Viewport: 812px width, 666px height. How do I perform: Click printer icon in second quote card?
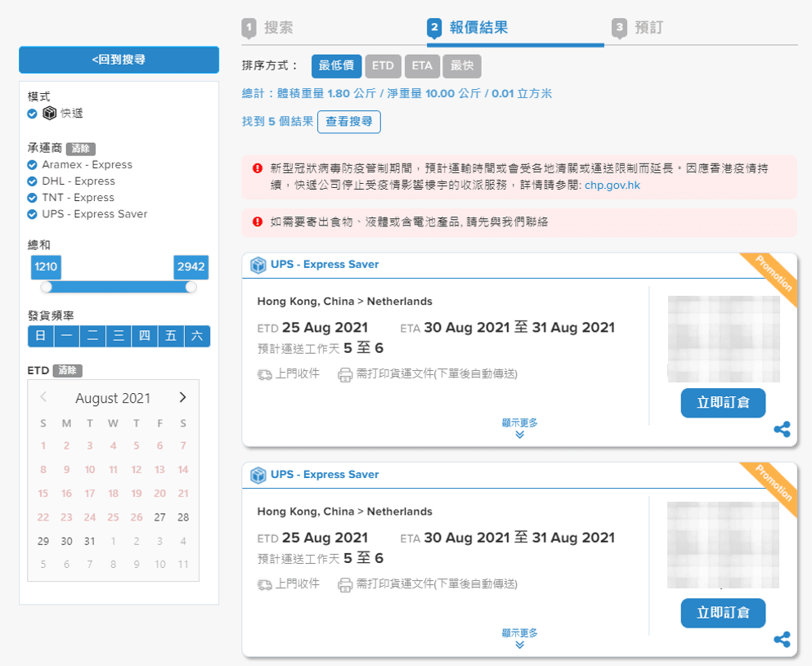tap(345, 585)
